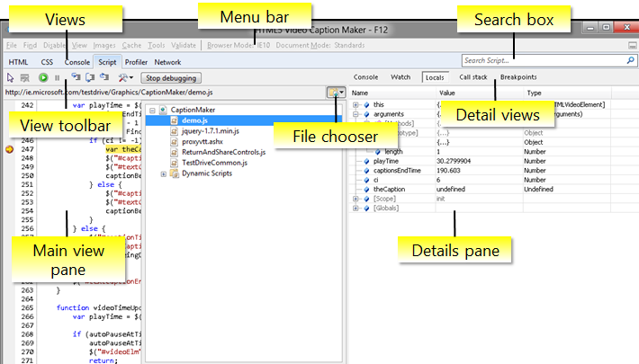Switch to the HTML tab

click(x=18, y=62)
